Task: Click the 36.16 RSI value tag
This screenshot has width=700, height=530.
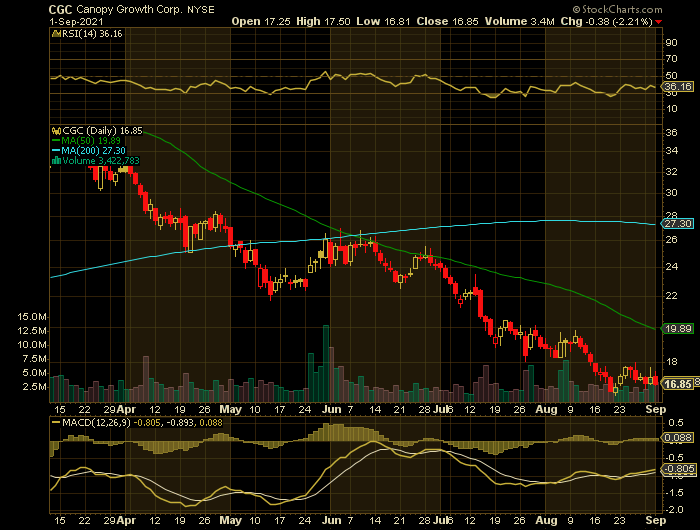Action: (x=678, y=87)
